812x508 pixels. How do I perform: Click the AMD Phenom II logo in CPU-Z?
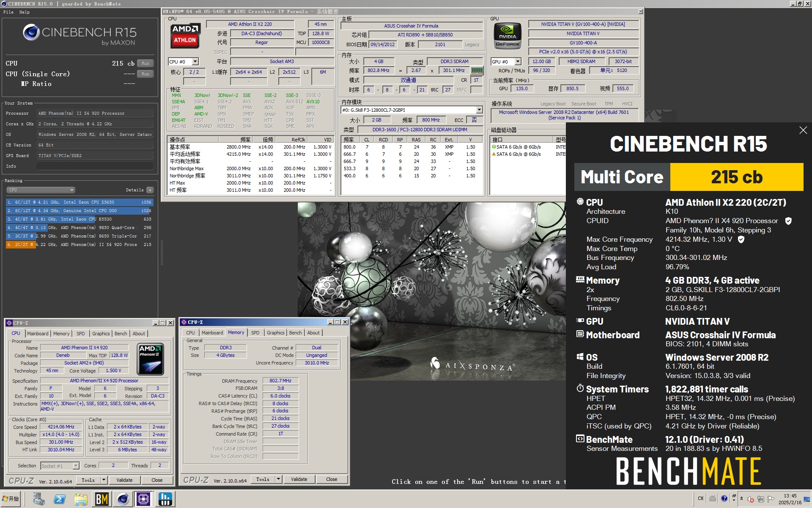[151, 360]
